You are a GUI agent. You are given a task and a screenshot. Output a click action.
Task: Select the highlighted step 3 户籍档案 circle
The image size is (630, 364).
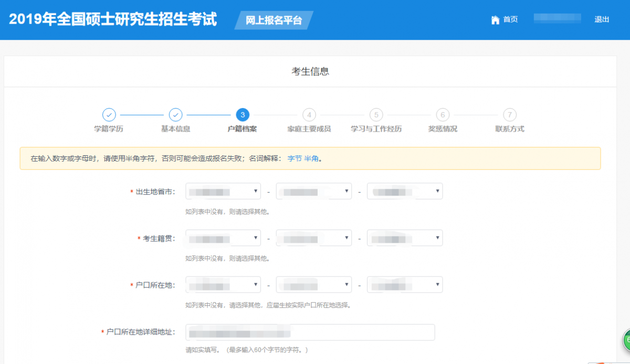tap(243, 115)
